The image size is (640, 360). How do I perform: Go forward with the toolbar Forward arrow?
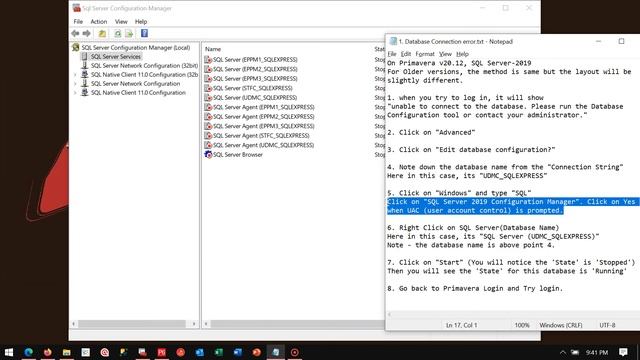(x=87, y=33)
